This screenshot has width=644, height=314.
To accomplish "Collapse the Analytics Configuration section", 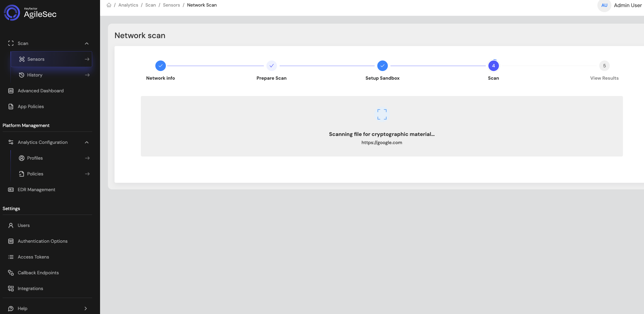I will 87,142.
